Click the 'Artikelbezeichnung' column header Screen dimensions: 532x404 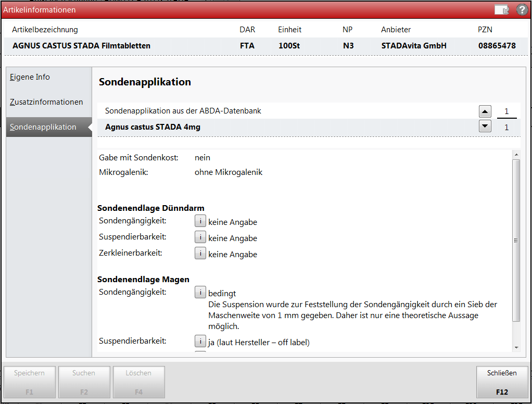point(45,30)
